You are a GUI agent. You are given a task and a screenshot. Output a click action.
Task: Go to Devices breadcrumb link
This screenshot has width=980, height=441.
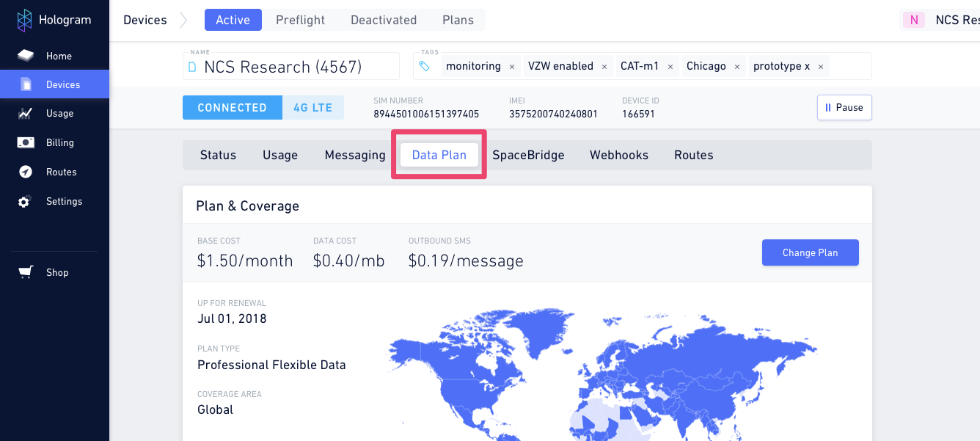[145, 20]
